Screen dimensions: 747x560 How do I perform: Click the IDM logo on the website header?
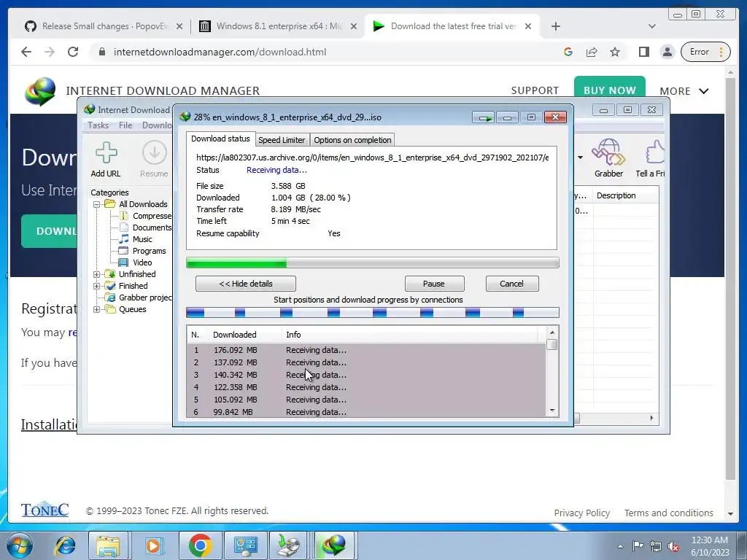[40, 90]
